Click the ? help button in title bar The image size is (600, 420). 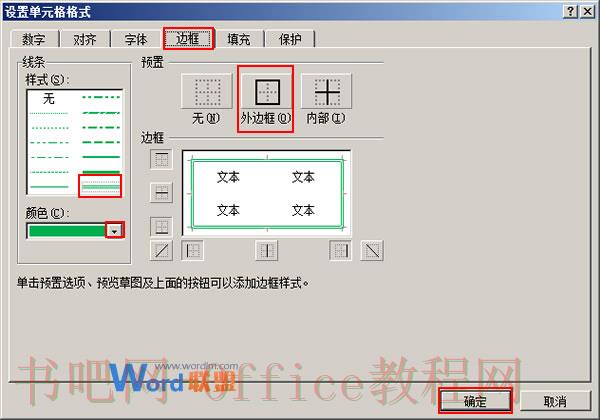coord(571,12)
